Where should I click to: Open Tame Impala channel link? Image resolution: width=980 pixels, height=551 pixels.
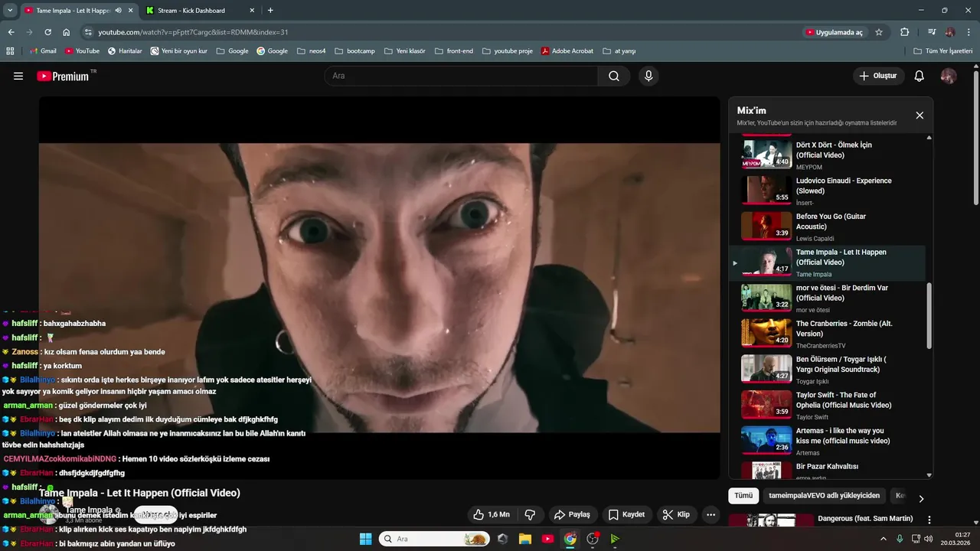coord(89,510)
